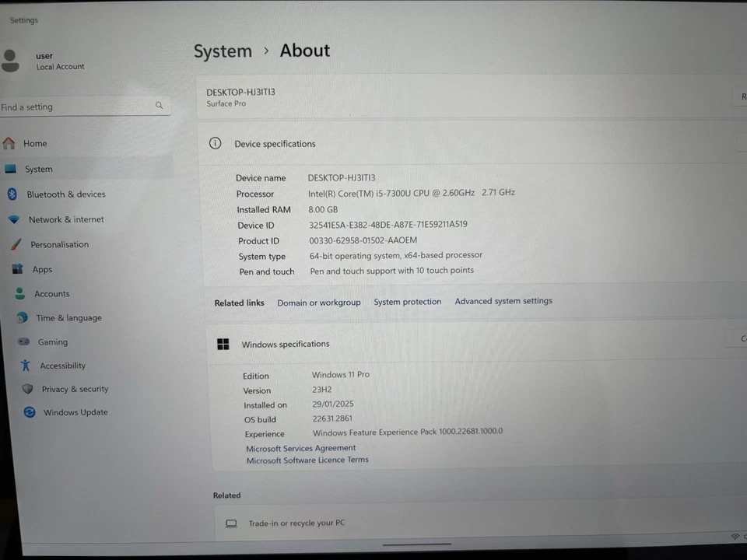Open Microsoft Services Agreement

pos(301,448)
